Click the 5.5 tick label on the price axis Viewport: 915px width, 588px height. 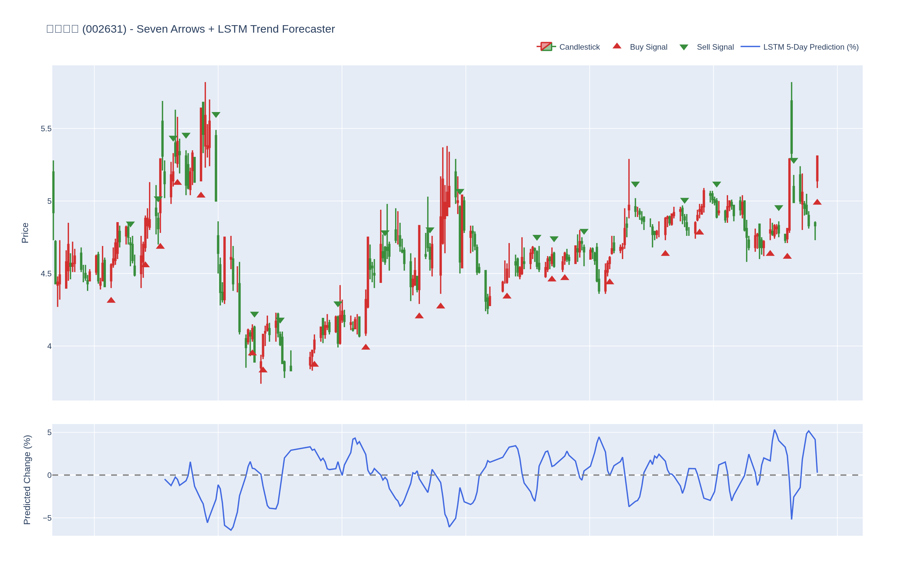(x=46, y=129)
